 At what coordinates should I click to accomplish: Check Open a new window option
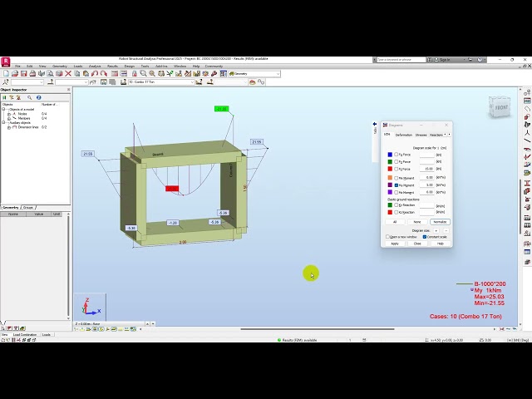point(387,237)
